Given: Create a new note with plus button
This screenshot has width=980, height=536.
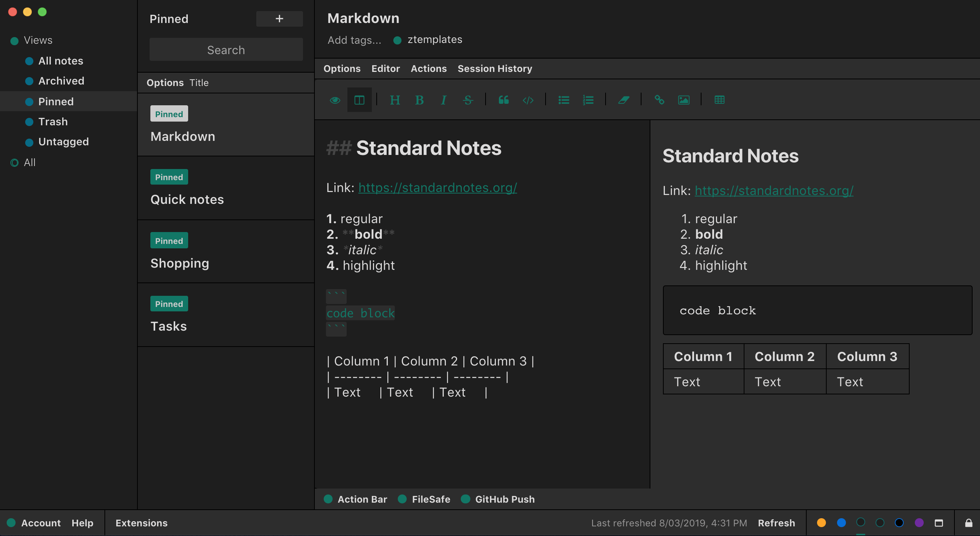Looking at the screenshot, I should coord(279,19).
